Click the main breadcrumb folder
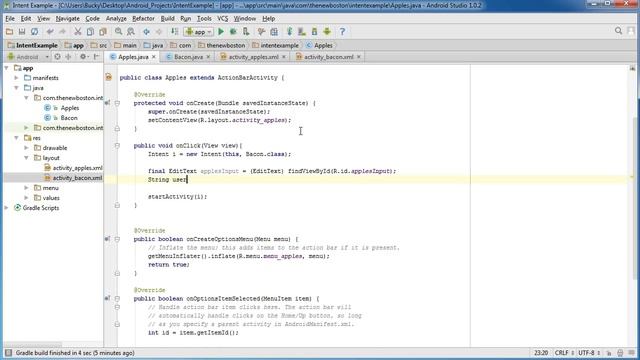The width and height of the screenshot is (640, 360). pyautogui.click(x=125, y=45)
